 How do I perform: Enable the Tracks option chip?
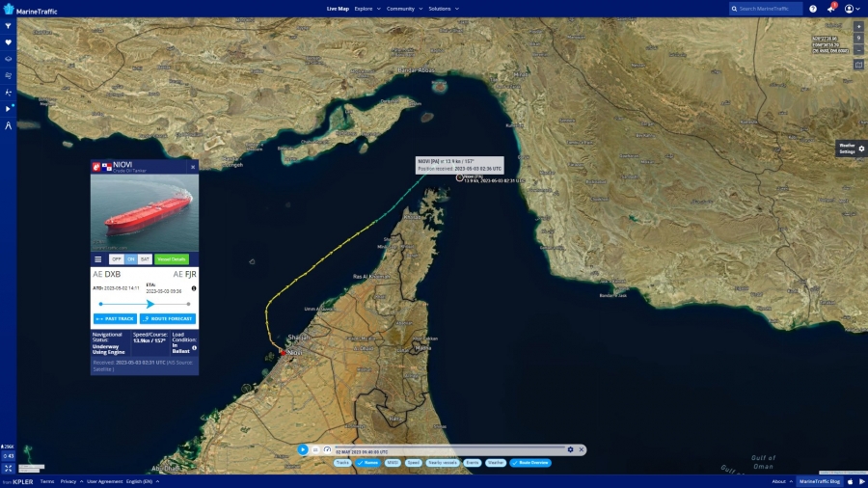tap(342, 463)
